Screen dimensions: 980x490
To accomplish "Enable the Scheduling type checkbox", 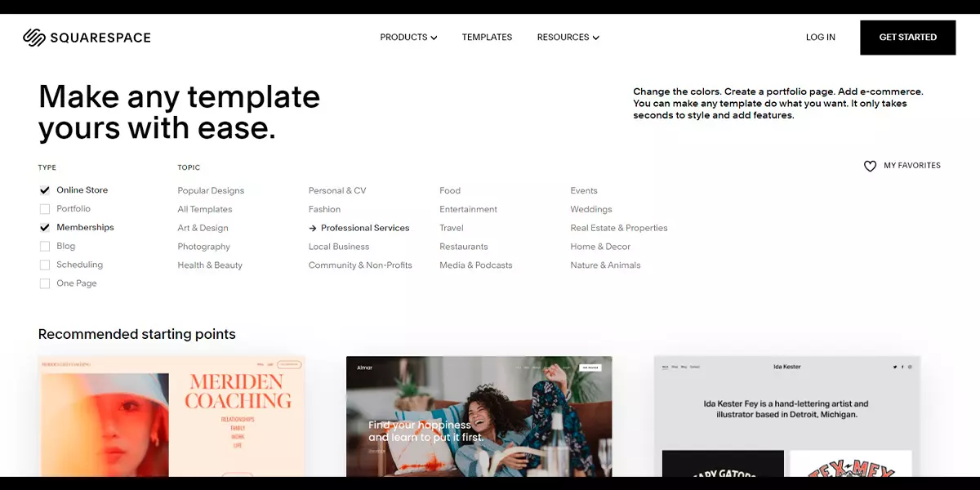I will pos(45,265).
